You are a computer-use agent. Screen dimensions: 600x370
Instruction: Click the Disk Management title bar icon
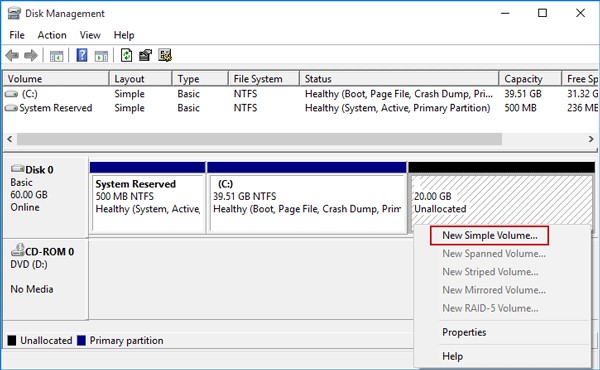[x=14, y=13]
